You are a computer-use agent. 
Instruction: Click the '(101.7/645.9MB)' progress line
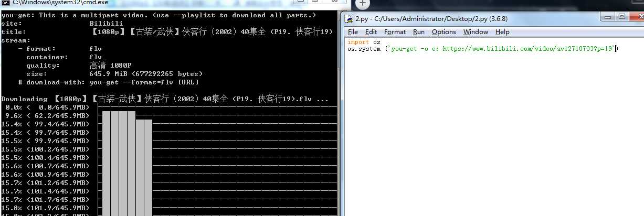click(x=45, y=200)
